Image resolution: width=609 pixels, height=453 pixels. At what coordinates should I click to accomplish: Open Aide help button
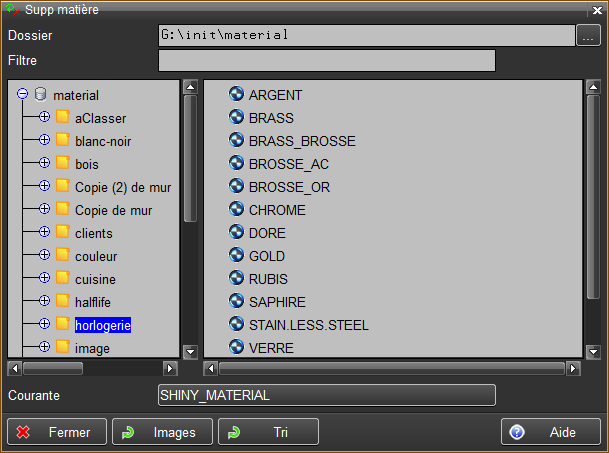(x=551, y=432)
